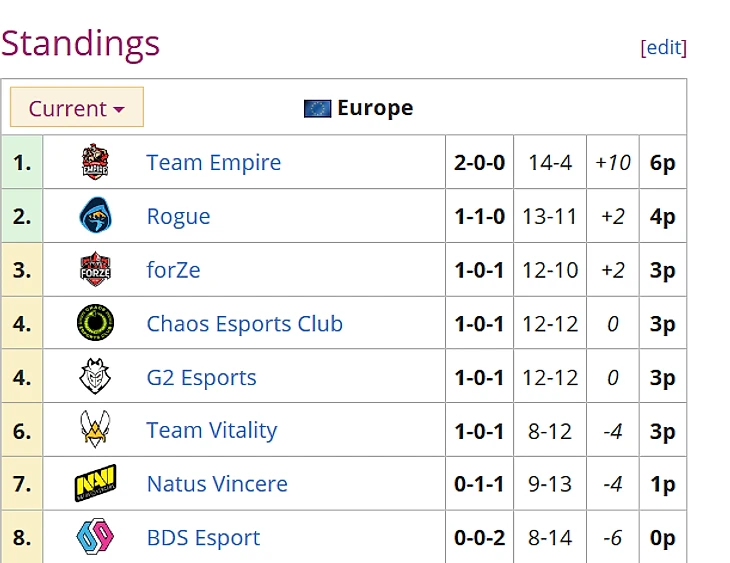The image size is (730, 563).
Task: Click the Rogue team logo icon
Action: tap(95, 216)
